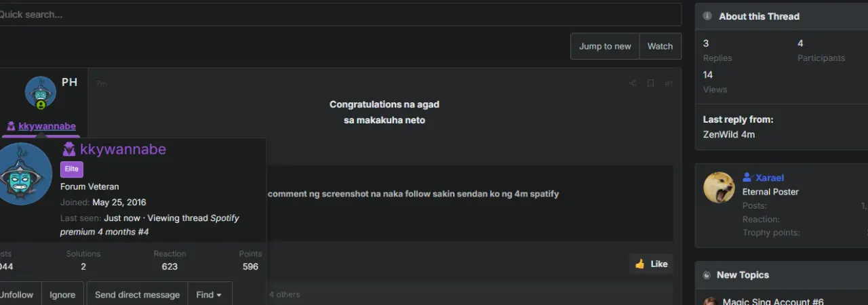The image size is (868, 305).
Task: Open the kkywannabe username link in the popup
Action: 123,149
